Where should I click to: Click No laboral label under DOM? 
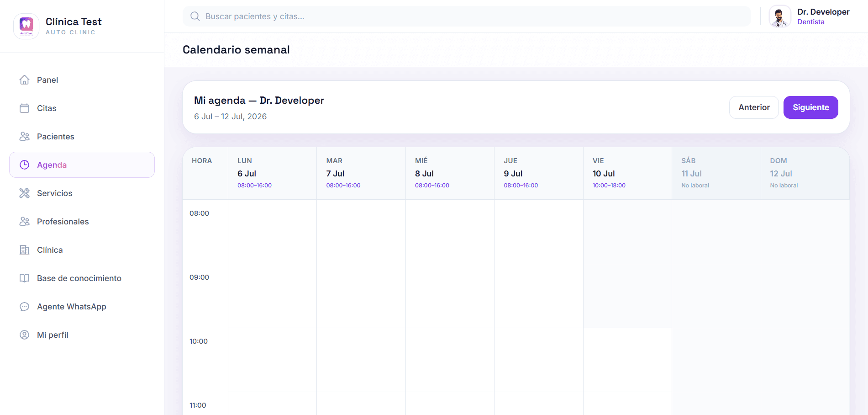(x=784, y=186)
